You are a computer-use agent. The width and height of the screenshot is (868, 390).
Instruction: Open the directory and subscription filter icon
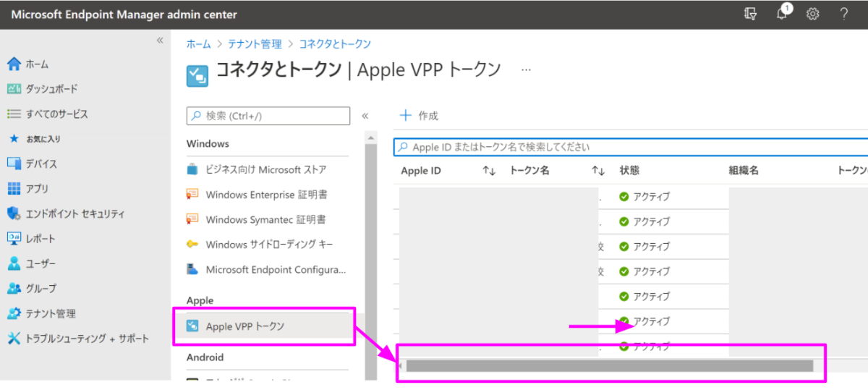click(751, 14)
